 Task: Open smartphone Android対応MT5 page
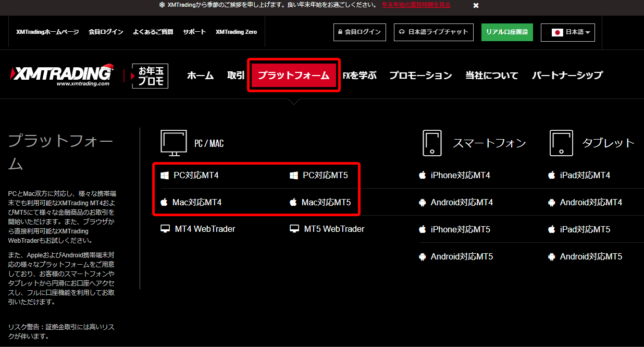coord(462,256)
